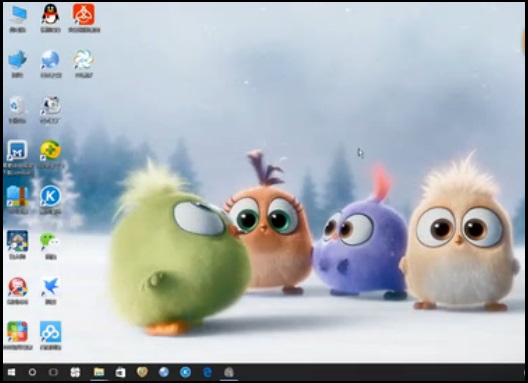This screenshot has height=383, width=528.
Task: Launch the blue globe browser shortcut on the desktop
Action: tap(51, 60)
